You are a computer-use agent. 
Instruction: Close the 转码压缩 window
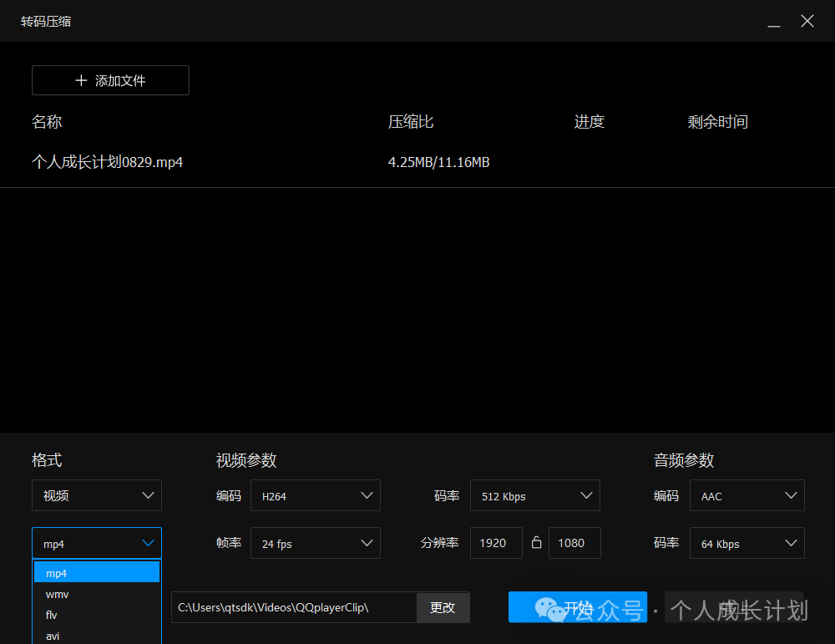click(807, 21)
